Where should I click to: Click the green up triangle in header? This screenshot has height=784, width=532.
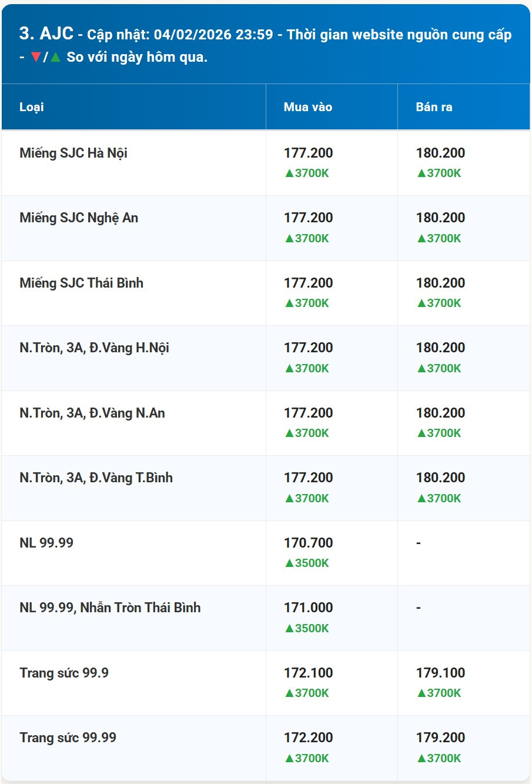pos(55,57)
